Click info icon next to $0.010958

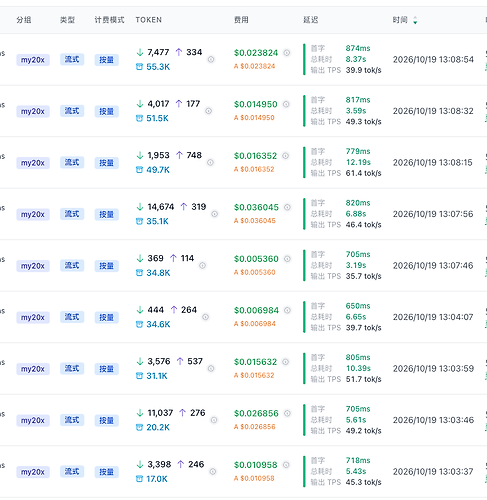[286, 465]
